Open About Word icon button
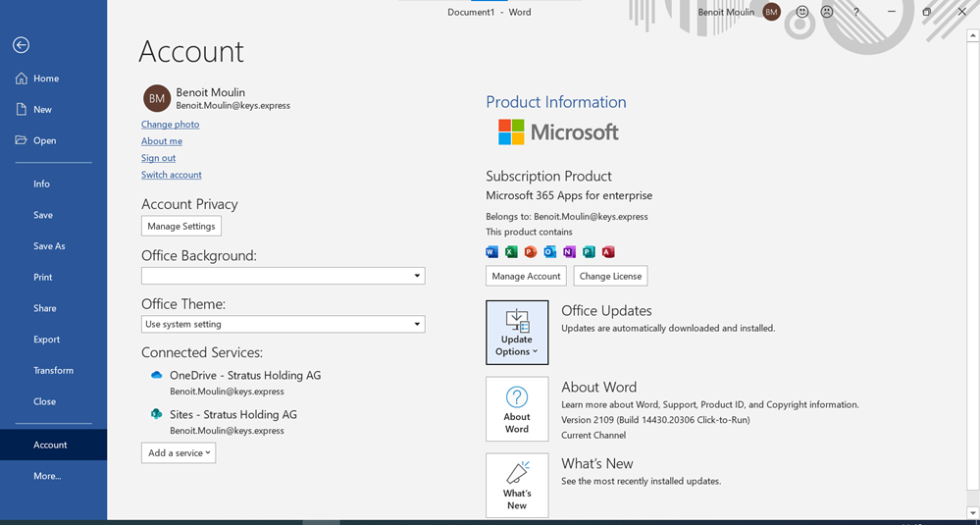 [x=517, y=409]
